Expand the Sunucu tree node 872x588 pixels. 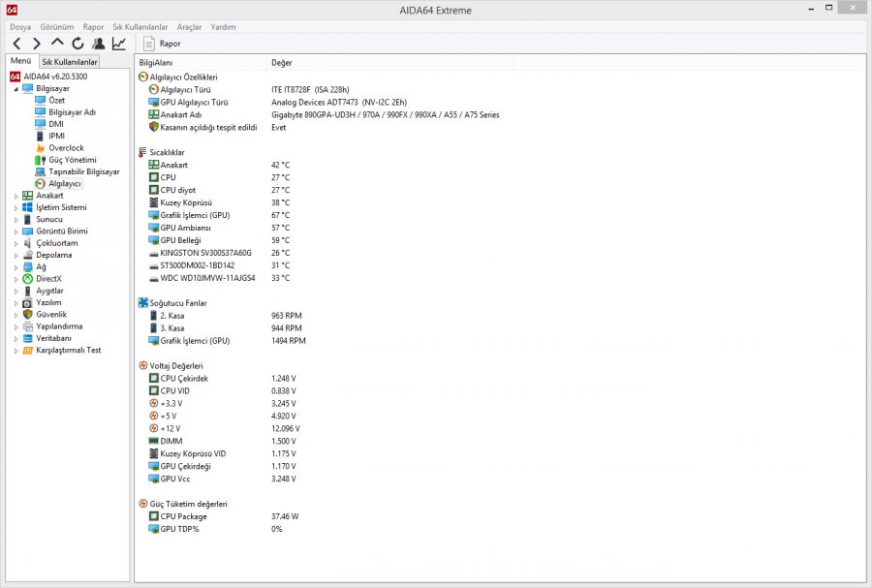tap(16, 220)
